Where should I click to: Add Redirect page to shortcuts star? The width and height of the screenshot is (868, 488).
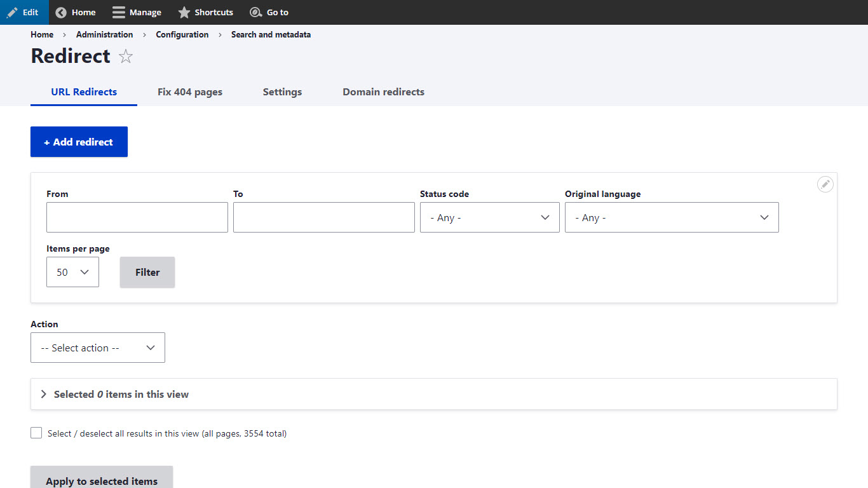126,57
